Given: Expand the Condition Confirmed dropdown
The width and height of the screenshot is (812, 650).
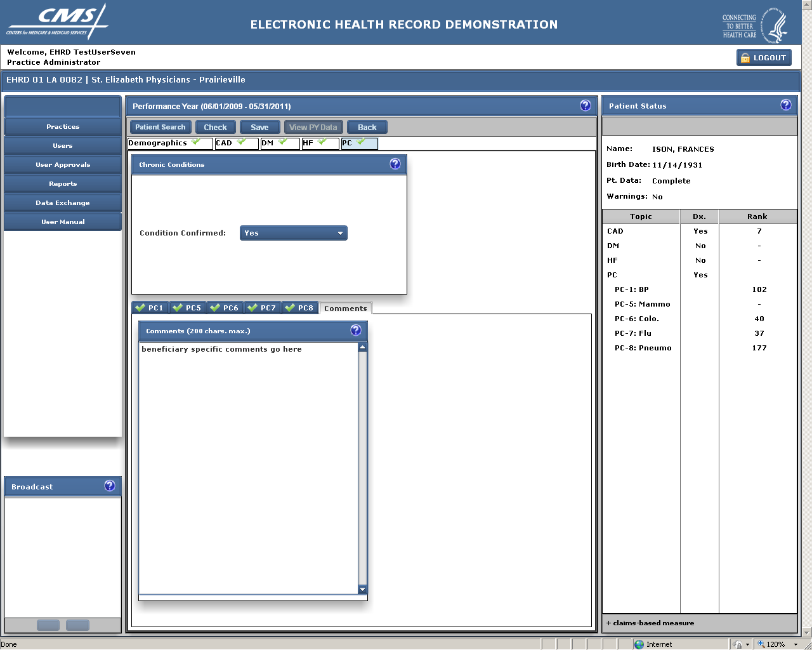Looking at the screenshot, I should (293, 233).
